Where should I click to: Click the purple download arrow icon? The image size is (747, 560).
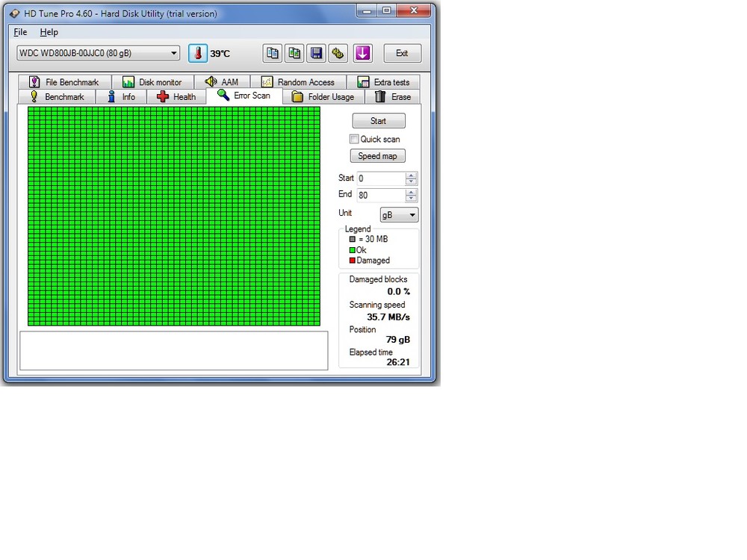362,53
